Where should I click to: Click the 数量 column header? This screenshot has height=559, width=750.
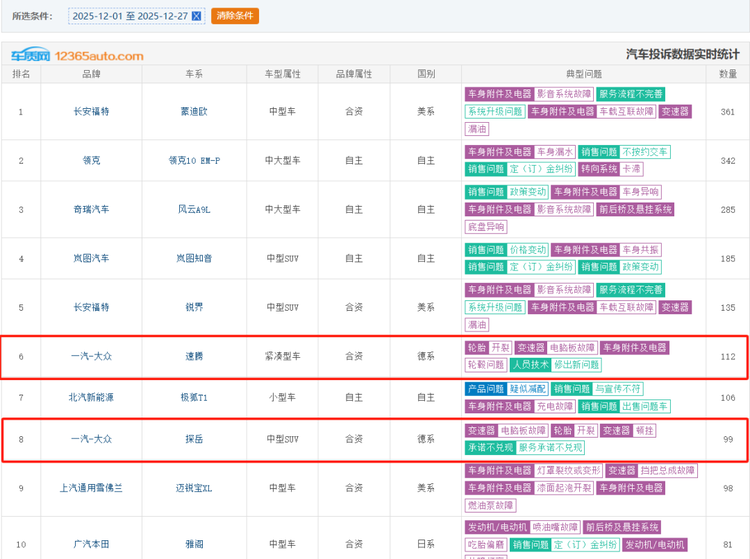pyautogui.click(x=727, y=74)
